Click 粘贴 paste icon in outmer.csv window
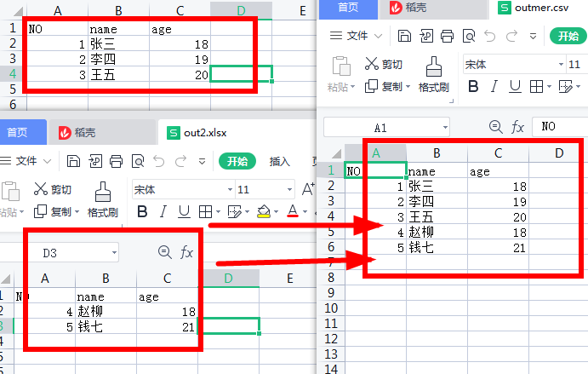The width and height of the screenshot is (588, 374). [341, 66]
